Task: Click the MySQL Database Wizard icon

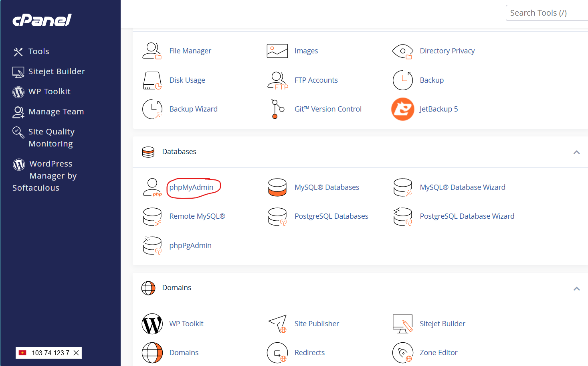Action: pyautogui.click(x=402, y=187)
